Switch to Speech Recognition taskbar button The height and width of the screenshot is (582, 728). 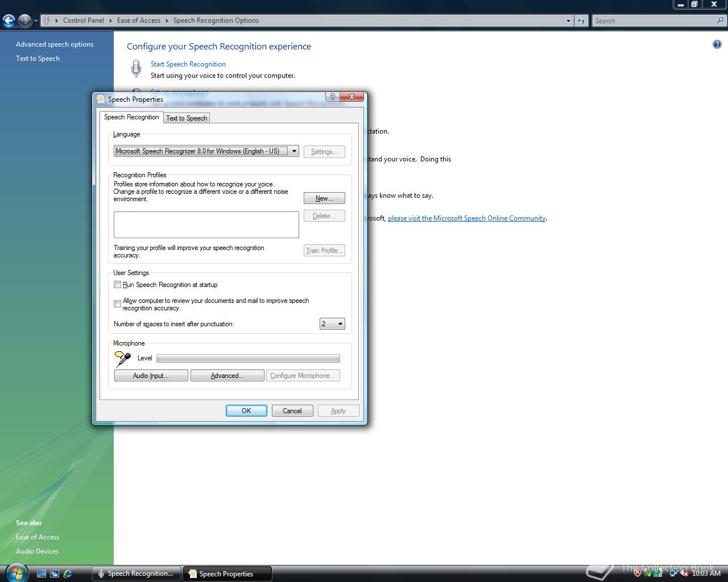click(136, 573)
